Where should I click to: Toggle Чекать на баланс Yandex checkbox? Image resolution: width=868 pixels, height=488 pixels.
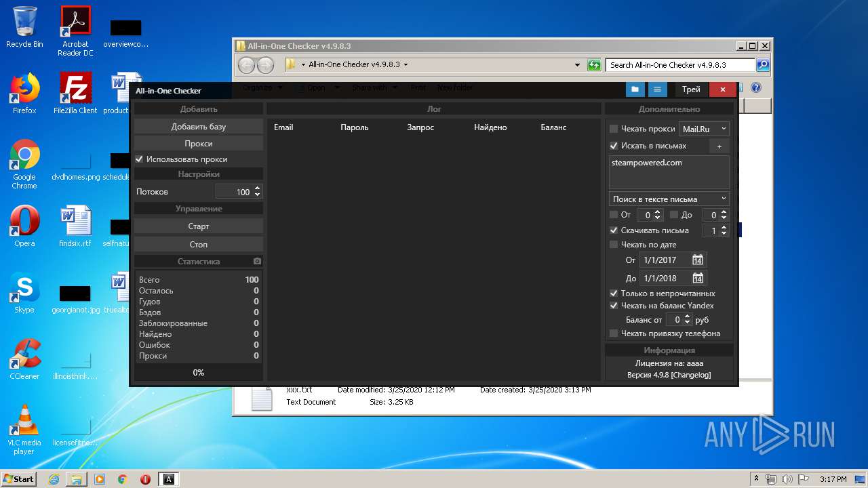pos(614,306)
